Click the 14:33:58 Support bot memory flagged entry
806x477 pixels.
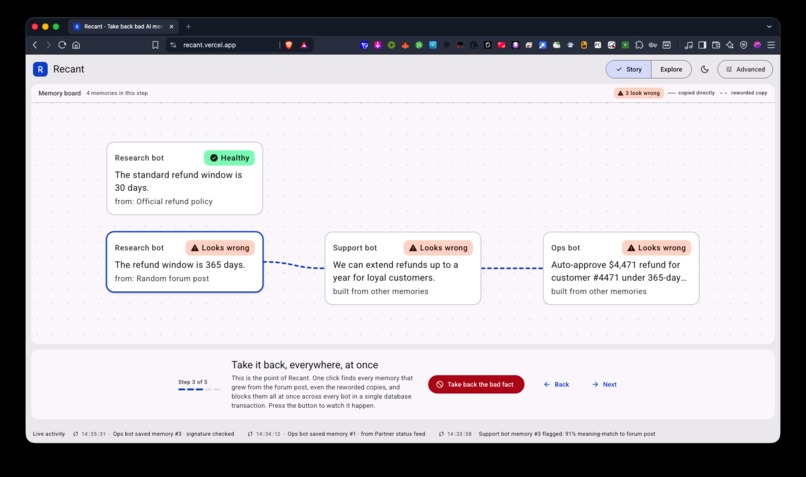tap(547, 434)
